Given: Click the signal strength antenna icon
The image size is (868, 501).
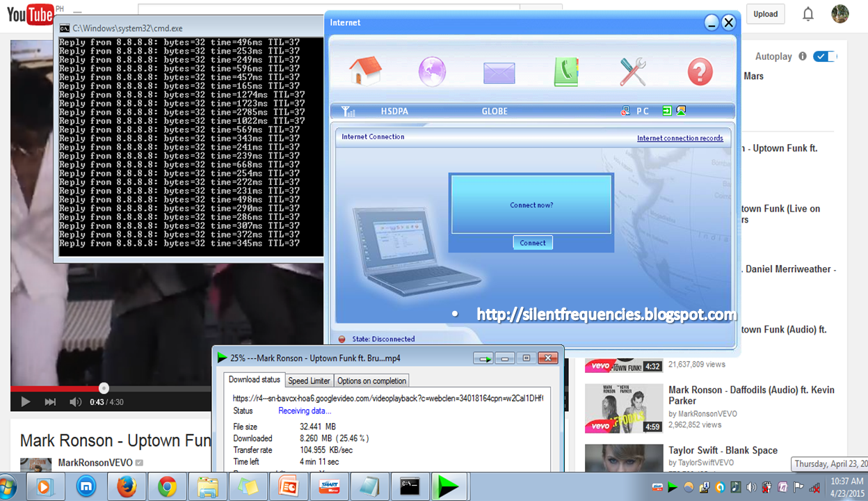Looking at the screenshot, I should coord(348,111).
